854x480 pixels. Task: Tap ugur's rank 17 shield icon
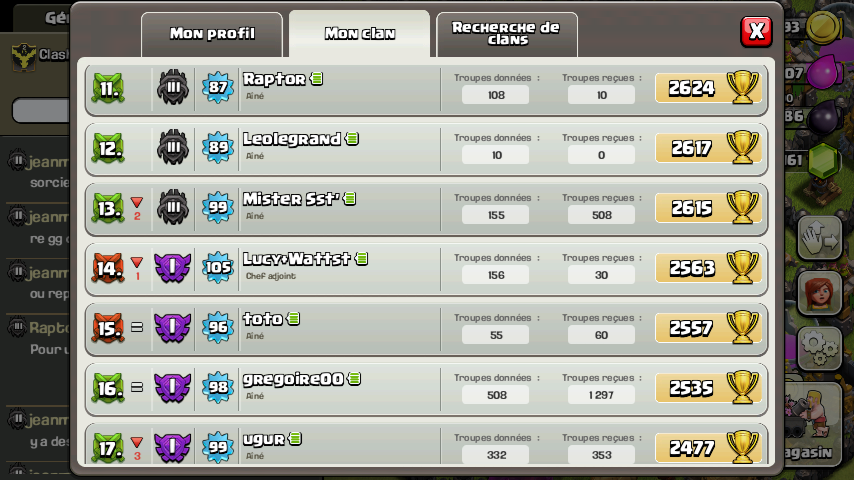[108, 448]
